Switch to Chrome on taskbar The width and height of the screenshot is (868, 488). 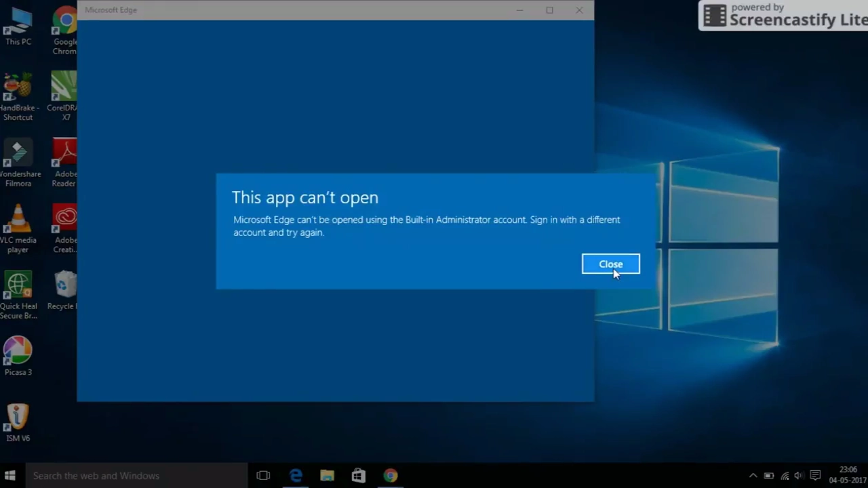point(390,475)
